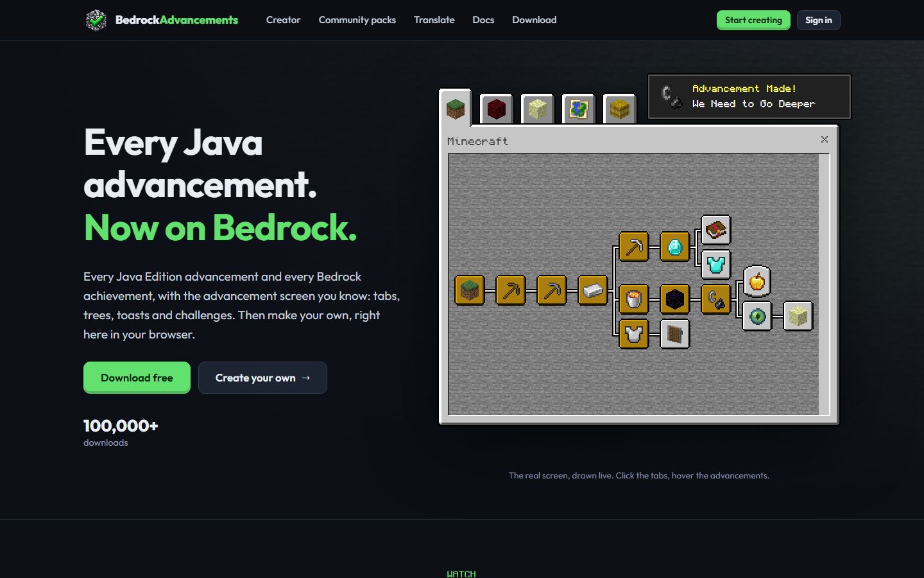Click the diamond advancement node
The width and height of the screenshot is (924, 578).
[675, 247]
